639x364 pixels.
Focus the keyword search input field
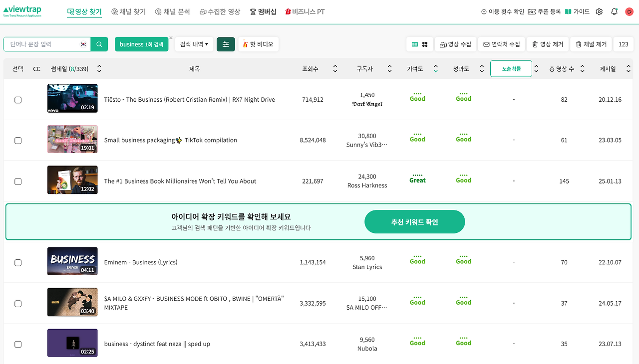pyautogui.click(x=42, y=44)
